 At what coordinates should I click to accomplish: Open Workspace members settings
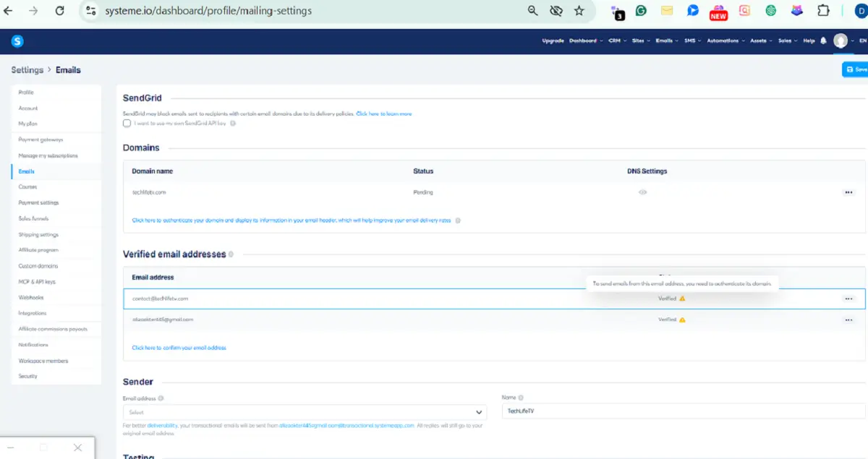(x=43, y=361)
